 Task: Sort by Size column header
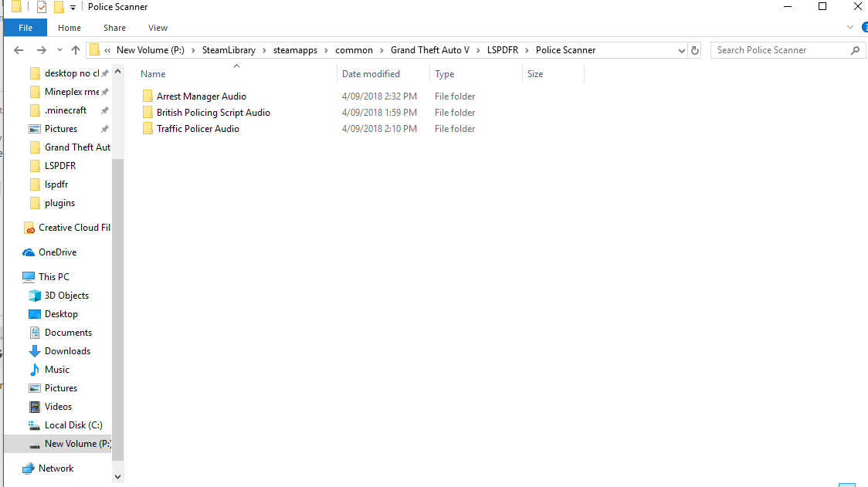(535, 74)
